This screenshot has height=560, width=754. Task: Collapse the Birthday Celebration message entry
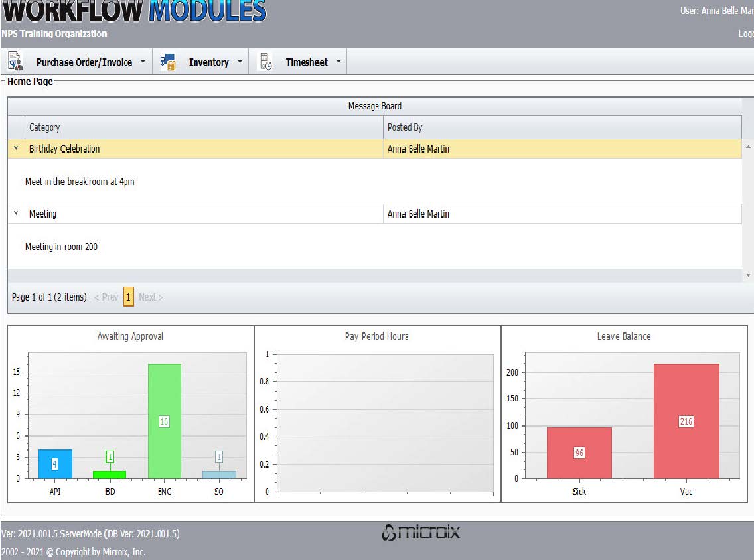tap(15, 149)
